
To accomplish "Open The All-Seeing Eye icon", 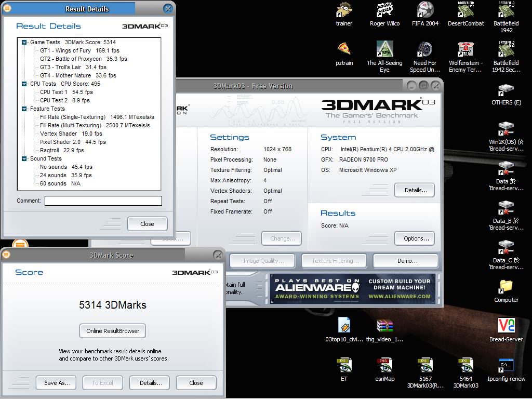I will 384,57.
